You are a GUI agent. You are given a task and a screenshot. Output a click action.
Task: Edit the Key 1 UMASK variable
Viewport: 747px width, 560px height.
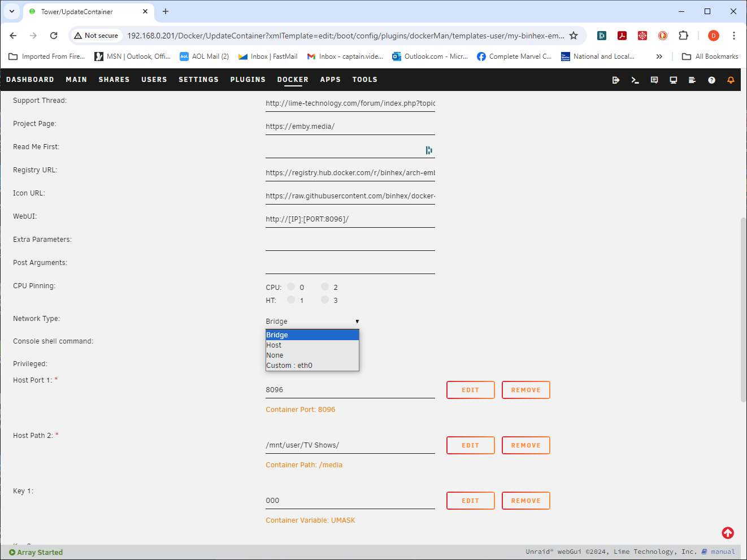point(471,501)
